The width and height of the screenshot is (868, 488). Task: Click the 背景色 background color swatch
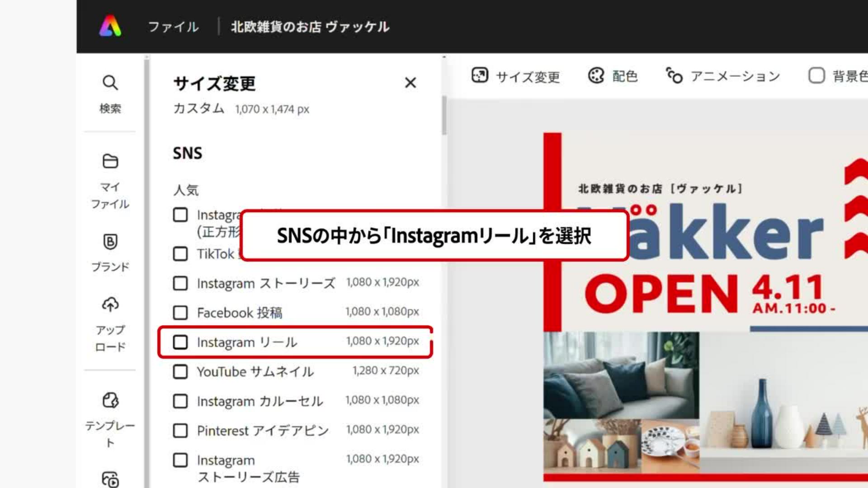tap(816, 75)
